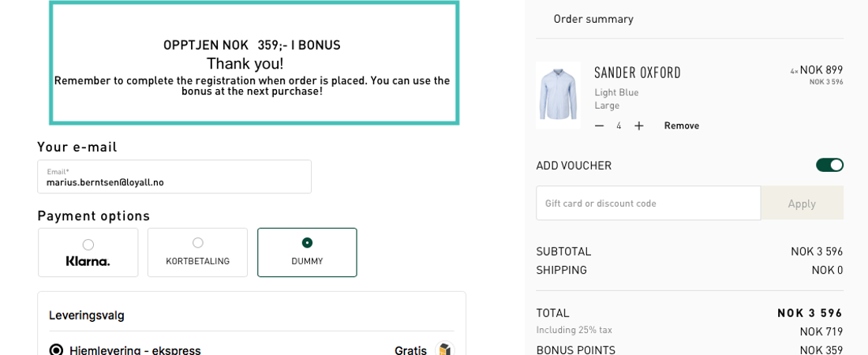Click the Order summary heading
Viewport: 868px width, 355px height.
click(x=593, y=19)
